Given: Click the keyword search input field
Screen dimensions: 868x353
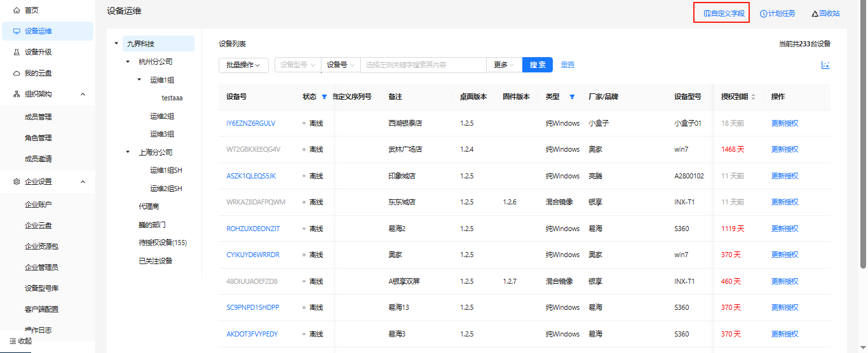Looking at the screenshot, I should click(x=423, y=65).
